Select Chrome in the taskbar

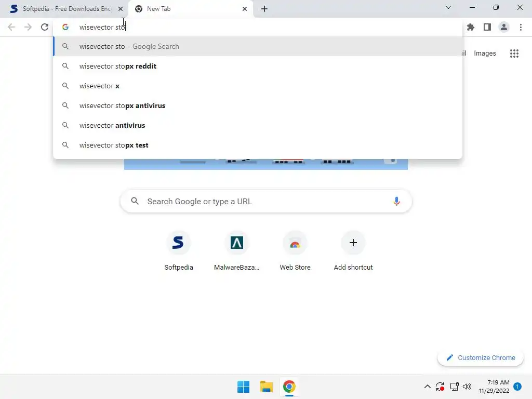click(289, 387)
